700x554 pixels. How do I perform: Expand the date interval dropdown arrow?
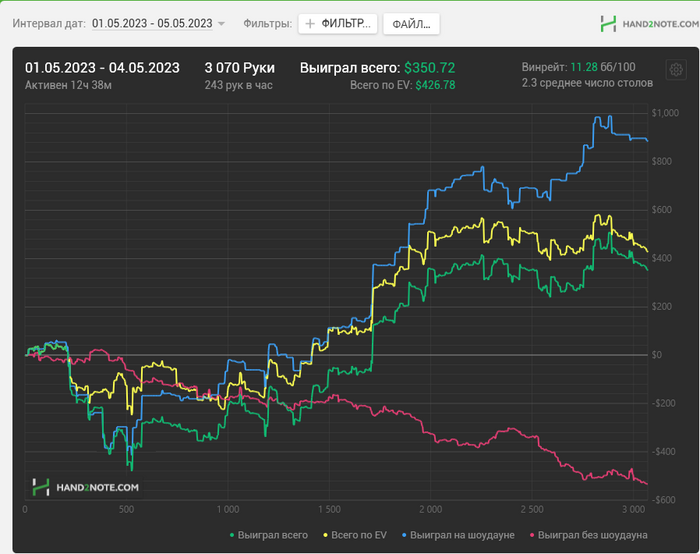click(x=221, y=24)
